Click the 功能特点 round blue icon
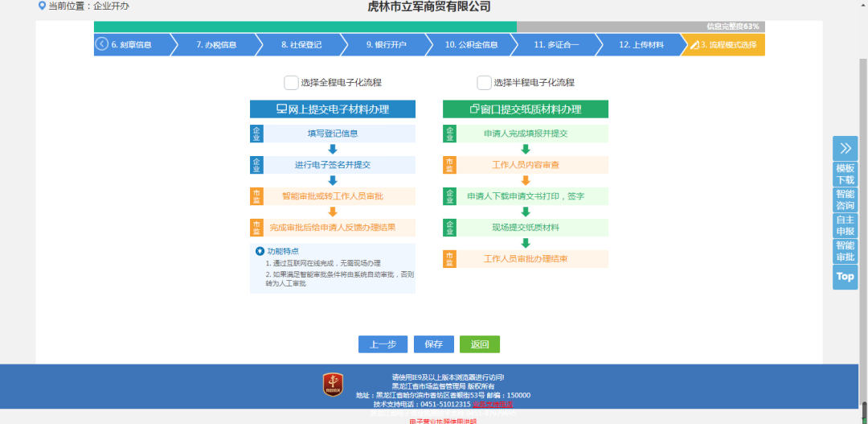Screen dimensions: 868x424 [260, 251]
